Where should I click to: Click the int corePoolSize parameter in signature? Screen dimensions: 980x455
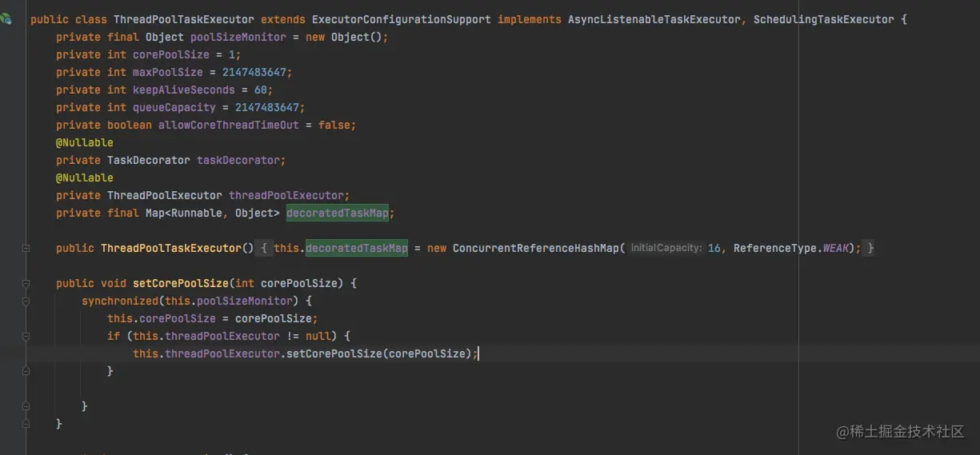pyautogui.click(x=286, y=284)
